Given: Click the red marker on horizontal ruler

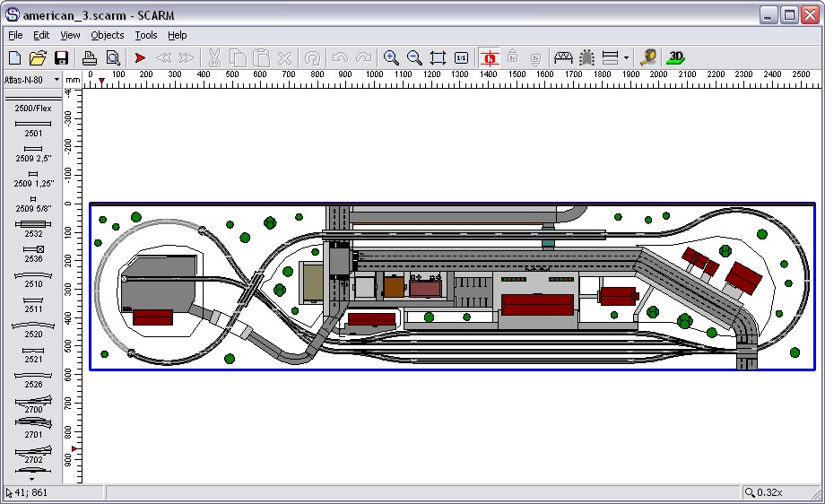Looking at the screenshot, I should (x=101, y=81).
